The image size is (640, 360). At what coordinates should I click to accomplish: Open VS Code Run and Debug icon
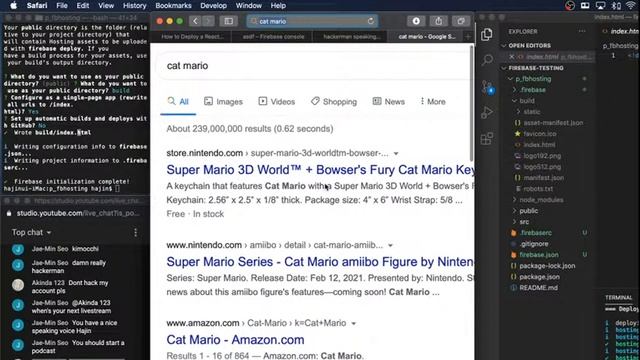[487, 113]
